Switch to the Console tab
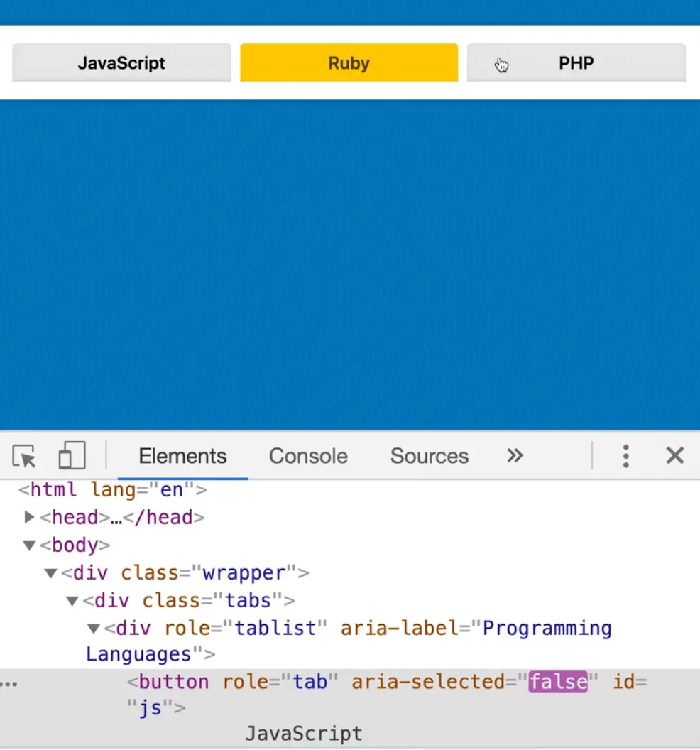This screenshot has height=750, width=700. 308,456
